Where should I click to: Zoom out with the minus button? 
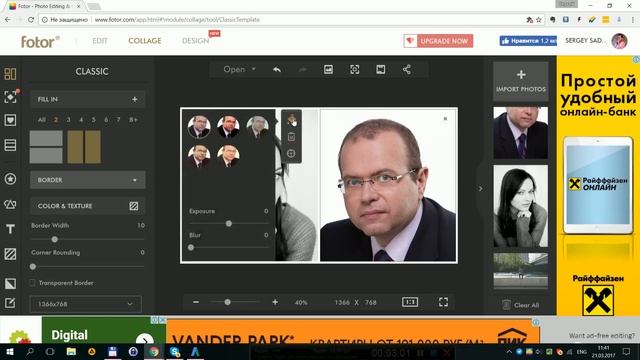(x=196, y=302)
